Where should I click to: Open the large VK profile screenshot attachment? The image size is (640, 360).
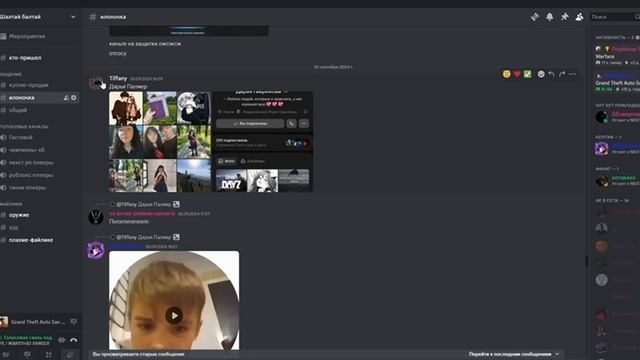[262, 142]
